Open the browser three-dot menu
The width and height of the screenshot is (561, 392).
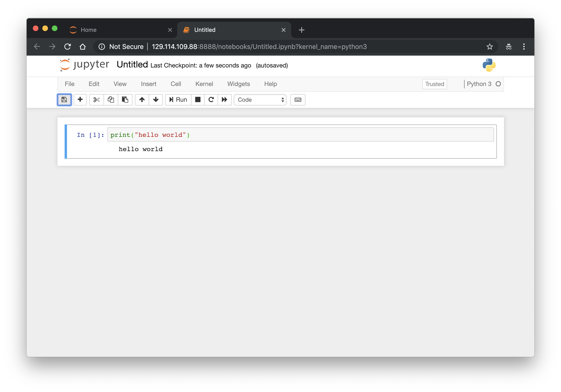524,46
